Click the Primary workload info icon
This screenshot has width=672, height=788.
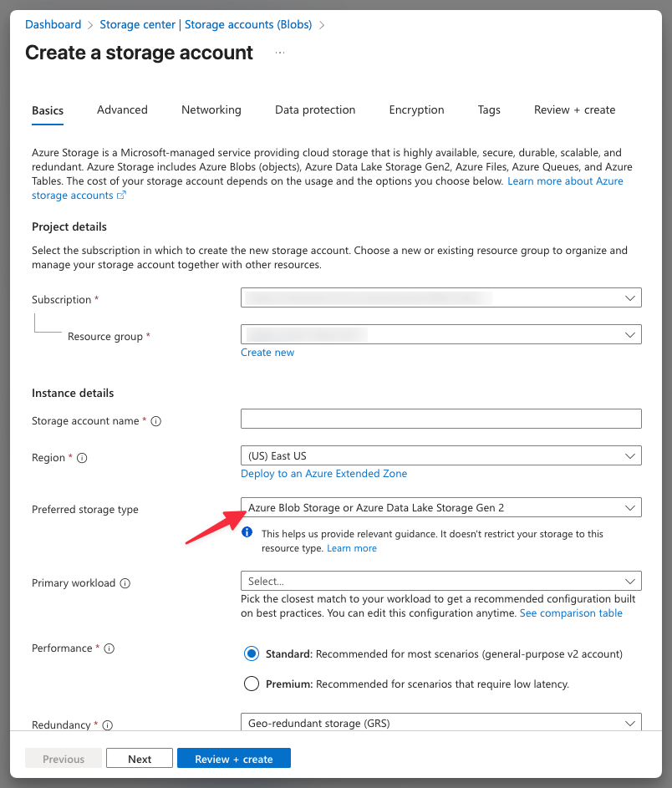point(125,583)
